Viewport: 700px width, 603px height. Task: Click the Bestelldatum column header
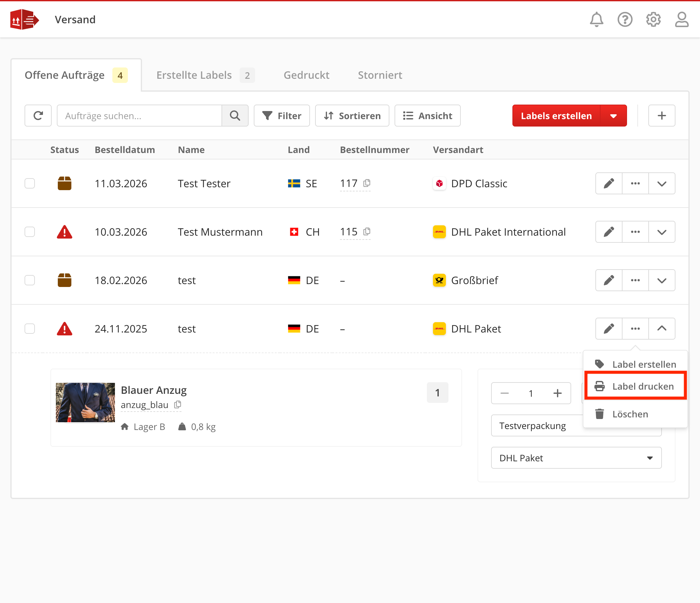tap(125, 150)
